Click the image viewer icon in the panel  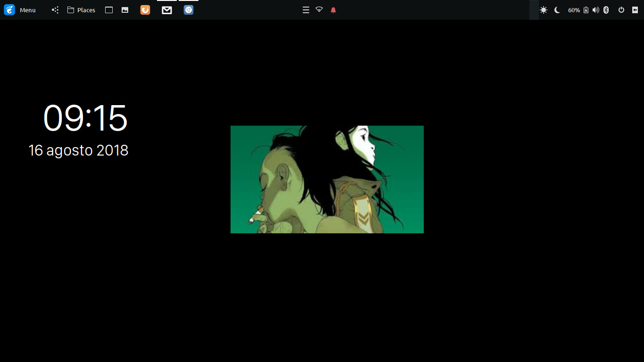click(x=125, y=9)
